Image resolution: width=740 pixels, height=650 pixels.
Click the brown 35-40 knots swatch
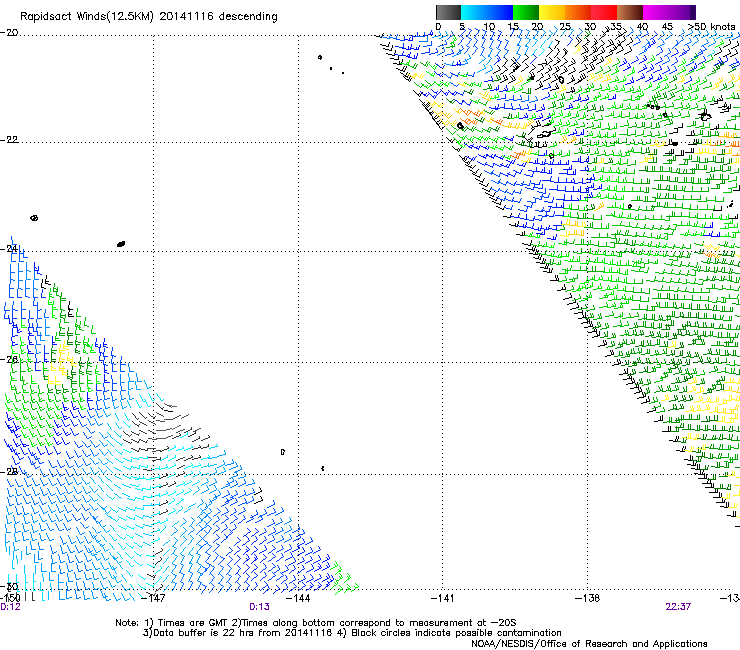pos(630,12)
